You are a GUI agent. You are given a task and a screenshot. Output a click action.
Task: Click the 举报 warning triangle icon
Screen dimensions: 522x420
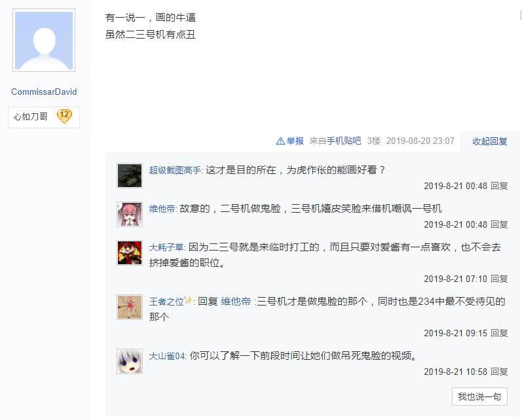280,141
